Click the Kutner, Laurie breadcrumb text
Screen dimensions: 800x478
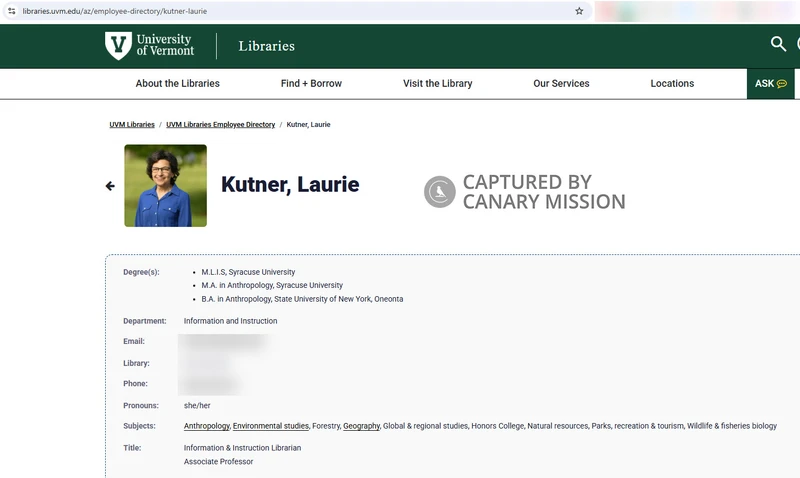click(x=308, y=124)
